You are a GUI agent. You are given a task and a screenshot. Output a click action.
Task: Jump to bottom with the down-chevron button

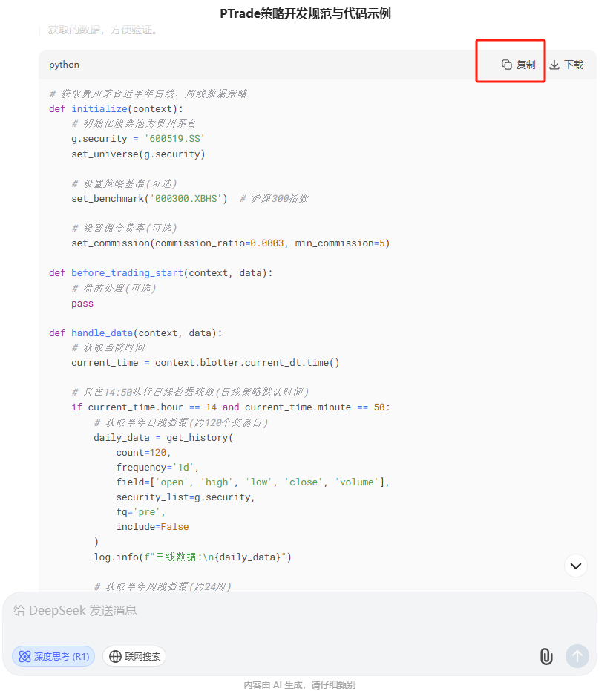[x=576, y=566]
